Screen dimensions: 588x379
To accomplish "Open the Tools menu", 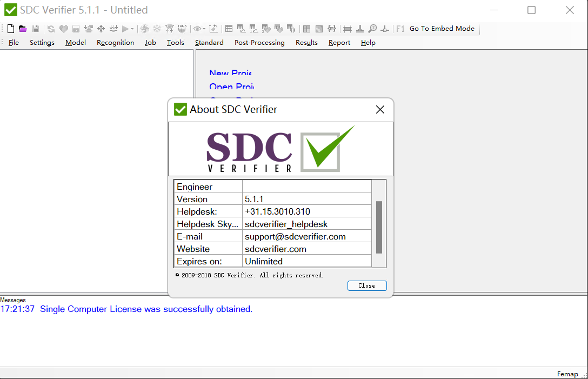I will 176,43.
